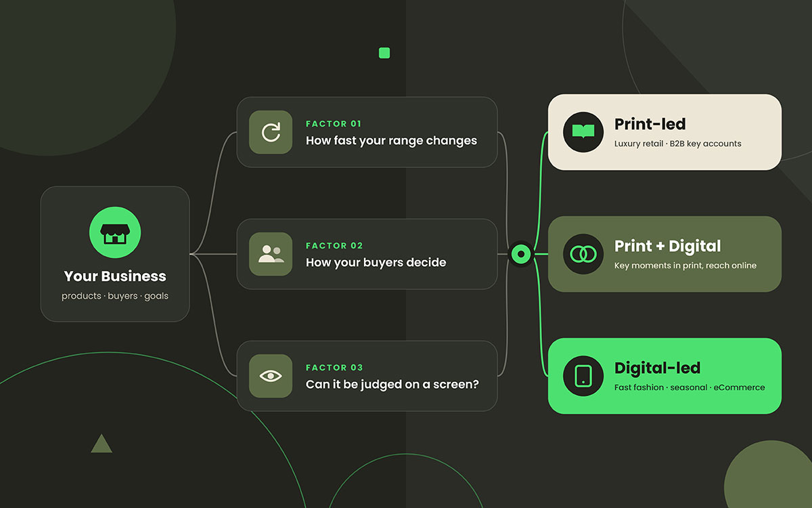Click 'How your buyers decide' text

click(x=376, y=263)
